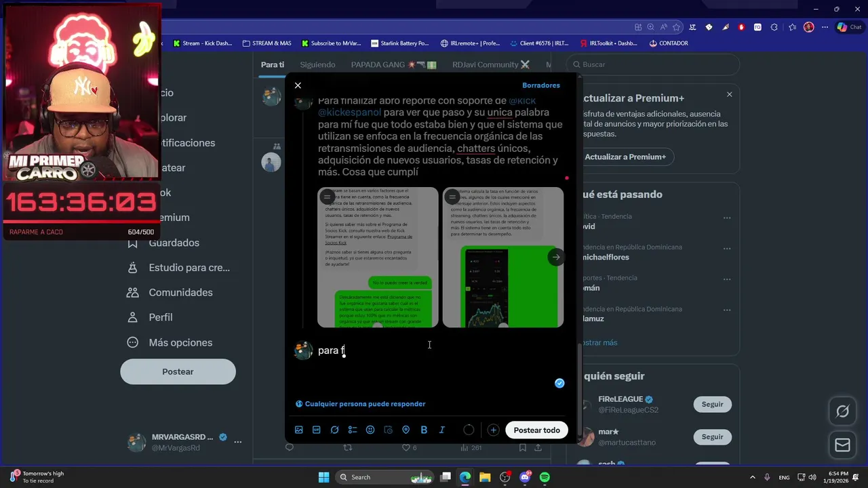The image size is (868, 488).
Task: Click the @kickespanol mention link
Action: click(349, 113)
